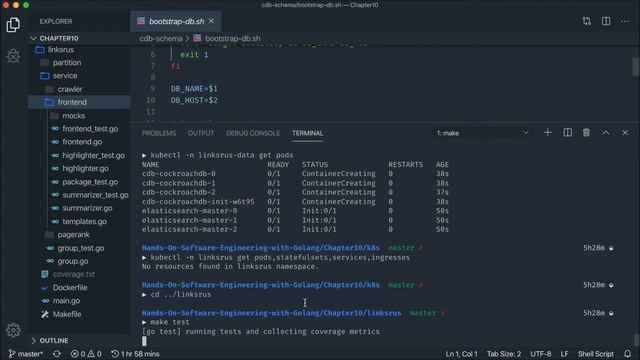Collapse the frontend folder

72,102
